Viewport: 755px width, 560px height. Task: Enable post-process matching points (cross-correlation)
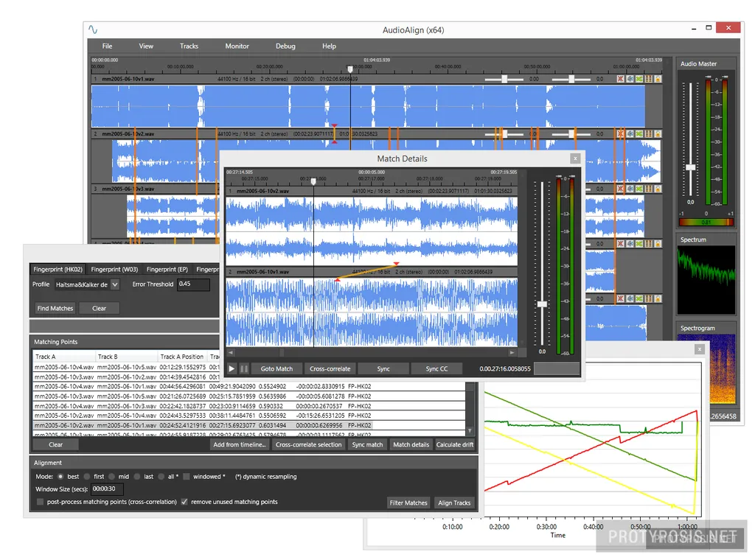click(40, 502)
